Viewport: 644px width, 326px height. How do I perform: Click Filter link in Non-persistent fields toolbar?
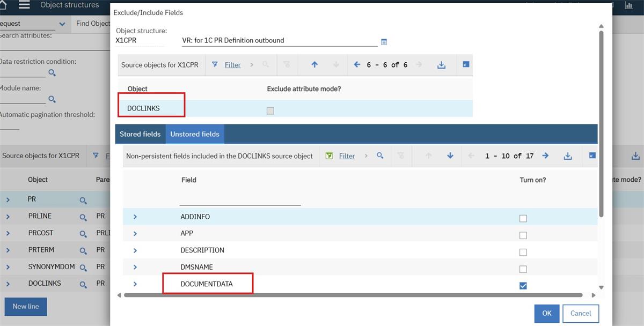coord(347,156)
